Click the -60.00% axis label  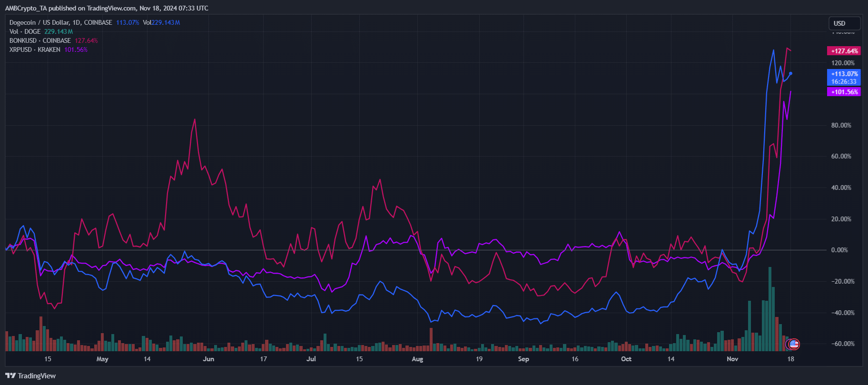tap(843, 344)
